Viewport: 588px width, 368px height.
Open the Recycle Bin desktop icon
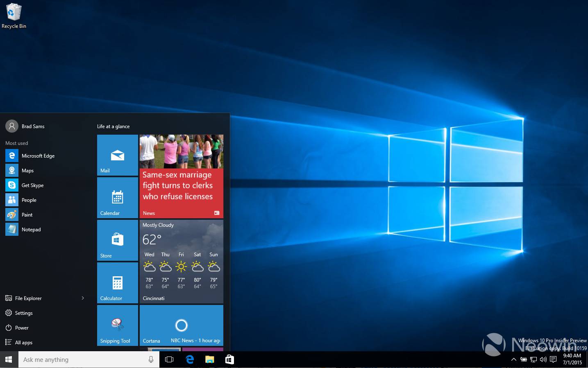[14, 16]
